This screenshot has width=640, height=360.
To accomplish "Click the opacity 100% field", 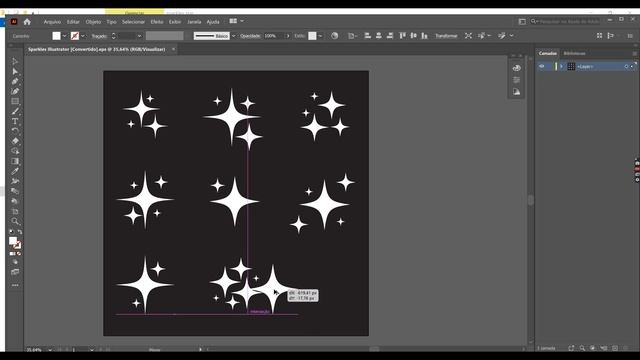I will click(273, 36).
